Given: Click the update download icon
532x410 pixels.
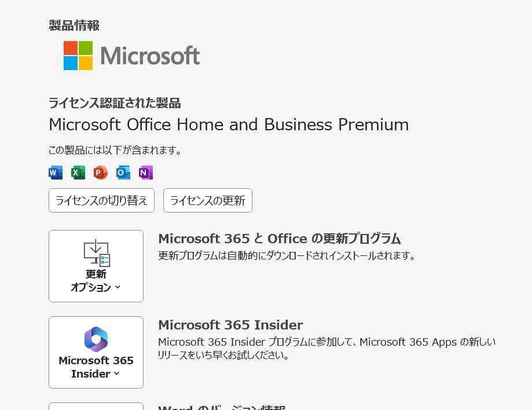Looking at the screenshot, I should point(97,253).
